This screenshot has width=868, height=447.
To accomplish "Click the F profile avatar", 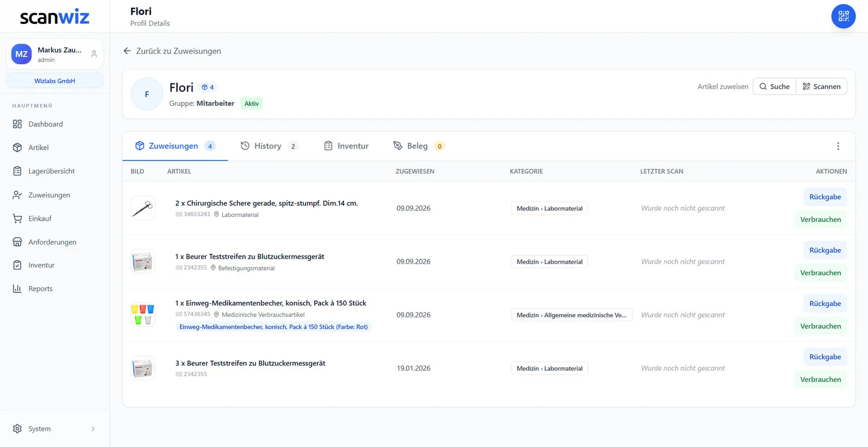I will pos(147,94).
